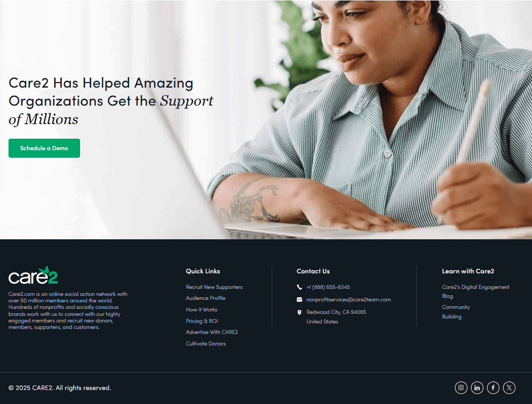
Task: Click the phone icon in Contact Us
Action: (299, 287)
